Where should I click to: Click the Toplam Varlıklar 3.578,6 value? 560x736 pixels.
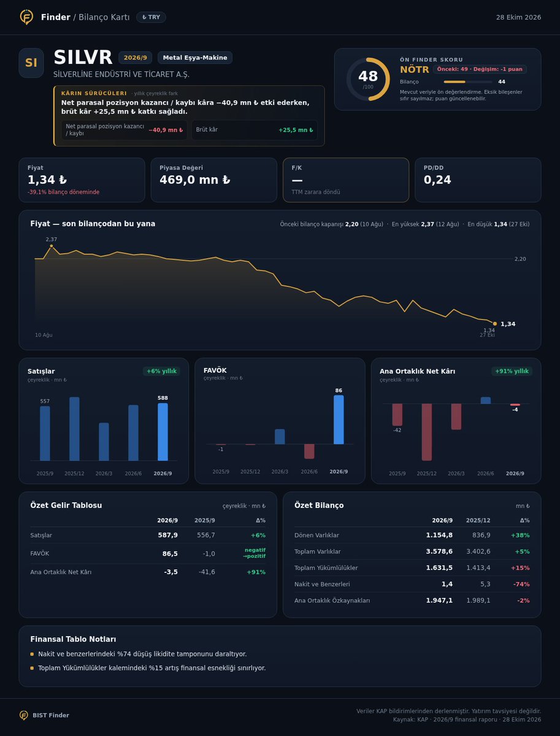coord(439,551)
